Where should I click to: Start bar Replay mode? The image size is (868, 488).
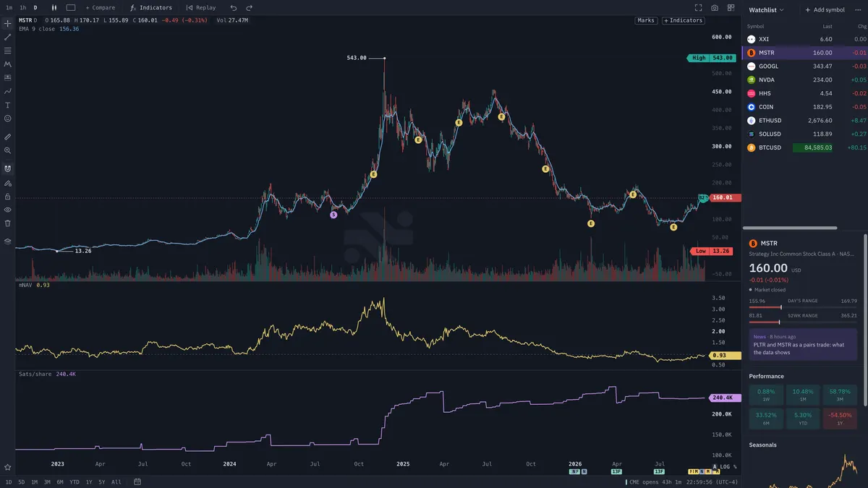[201, 7]
